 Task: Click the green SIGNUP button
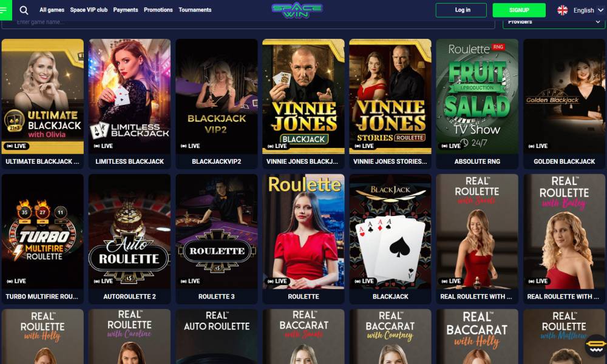519,10
